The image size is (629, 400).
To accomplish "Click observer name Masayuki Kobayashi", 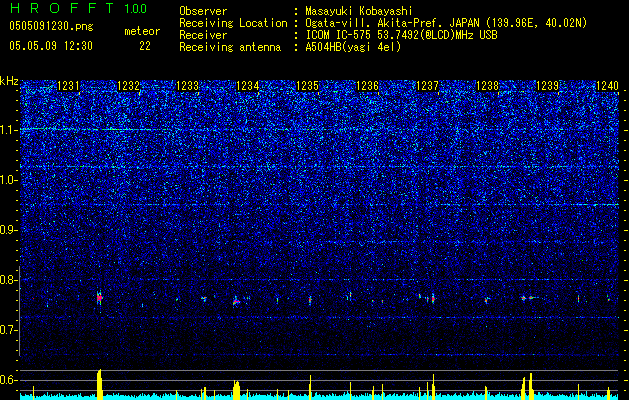I will tap(359, 11).
